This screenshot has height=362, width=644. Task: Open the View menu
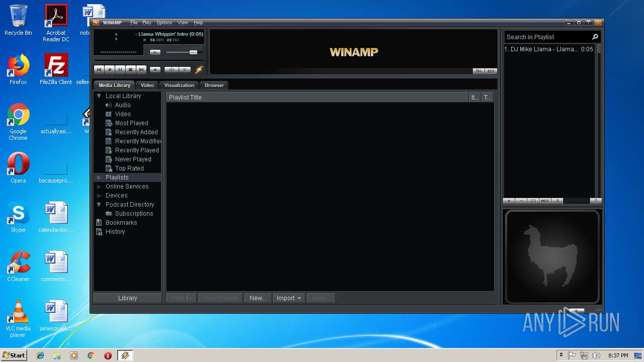click(x=183, y=23)
